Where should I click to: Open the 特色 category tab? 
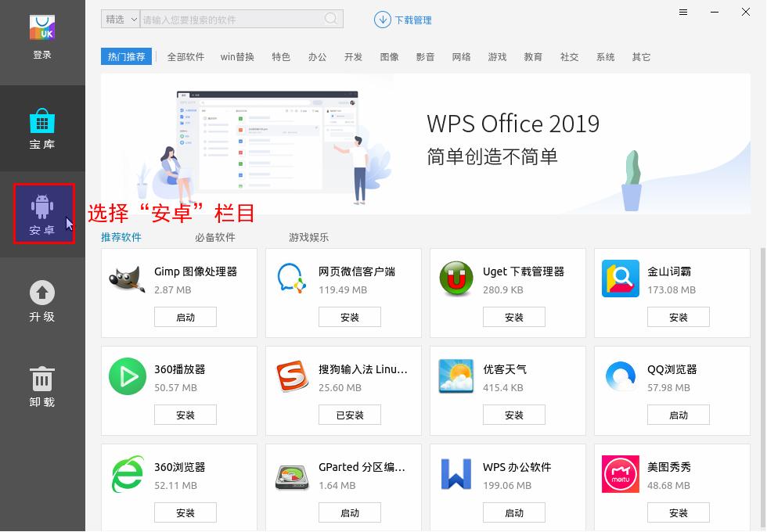(x=281, y=57)
